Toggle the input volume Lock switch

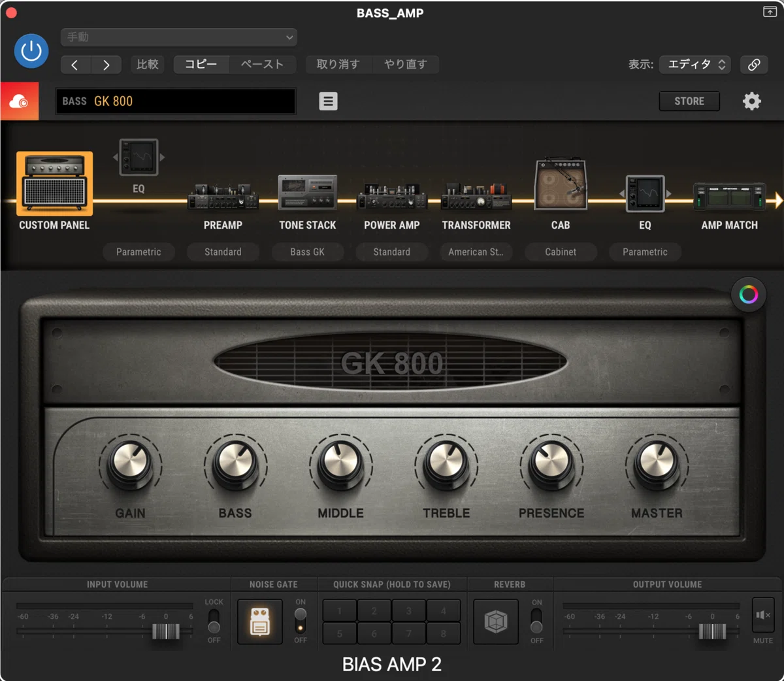214,621
